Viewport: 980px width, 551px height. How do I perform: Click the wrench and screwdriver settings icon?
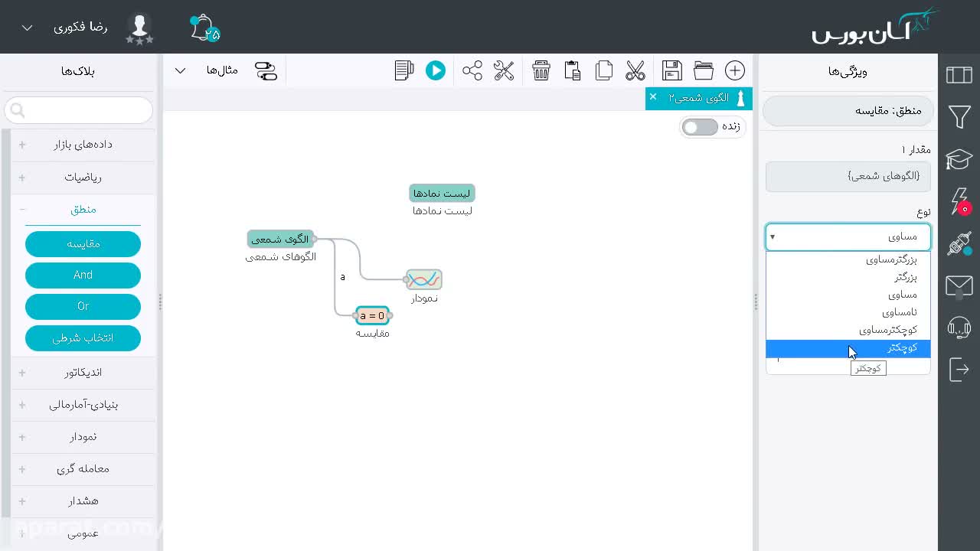coord(504,70)
